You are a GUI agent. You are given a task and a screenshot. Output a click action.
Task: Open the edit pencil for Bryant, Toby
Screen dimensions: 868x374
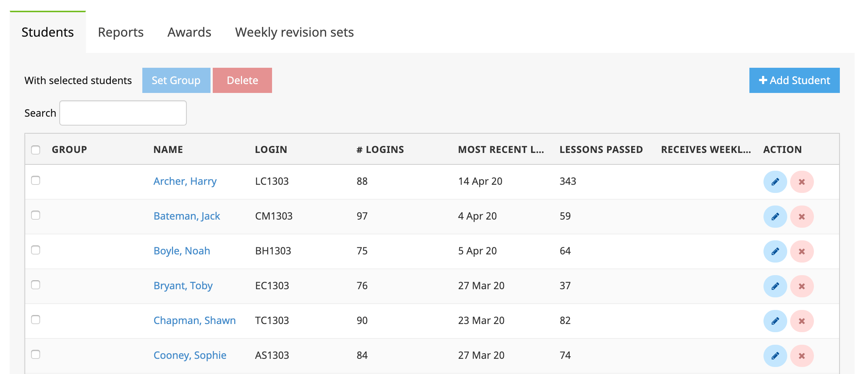(x=775, y=286)
